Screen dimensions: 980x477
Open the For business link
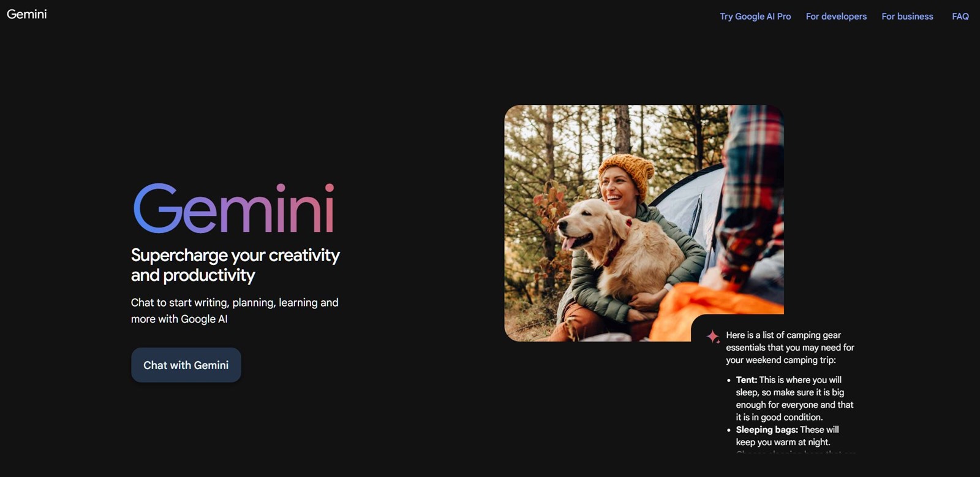tap(907, 17)
